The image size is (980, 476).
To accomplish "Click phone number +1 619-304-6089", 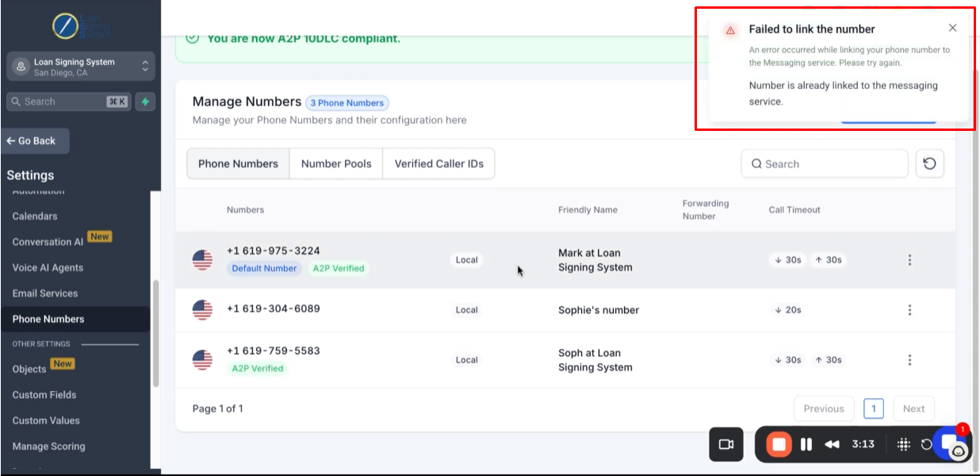I will click(274, 309).
